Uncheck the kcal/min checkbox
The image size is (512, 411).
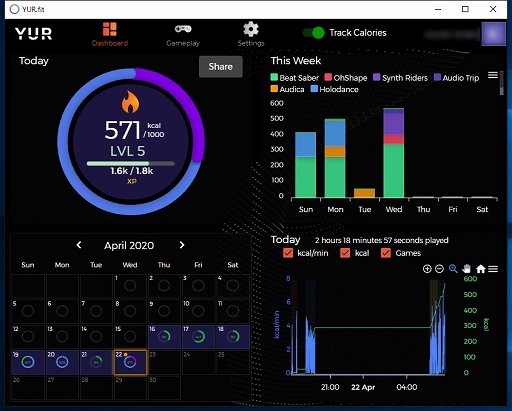pyautogui.click(x=288, y=253)
